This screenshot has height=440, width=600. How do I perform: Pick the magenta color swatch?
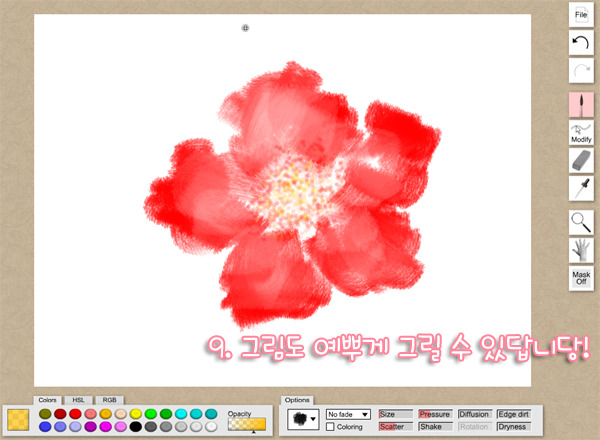[x=106, y=427]
